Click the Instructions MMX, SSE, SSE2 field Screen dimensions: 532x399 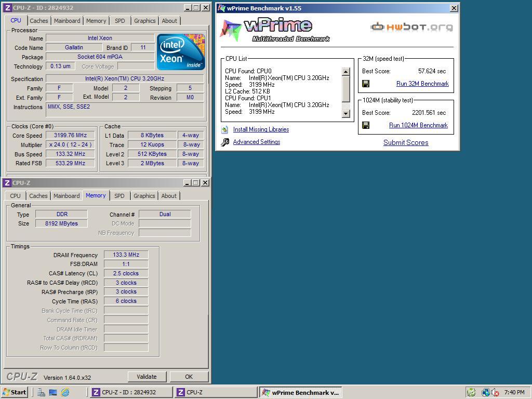coord(125,110)
